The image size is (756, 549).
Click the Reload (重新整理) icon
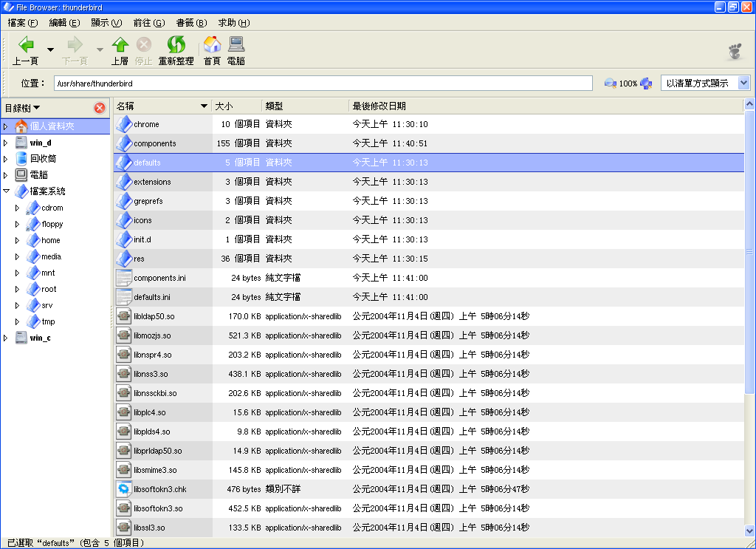tap(176, 45)
